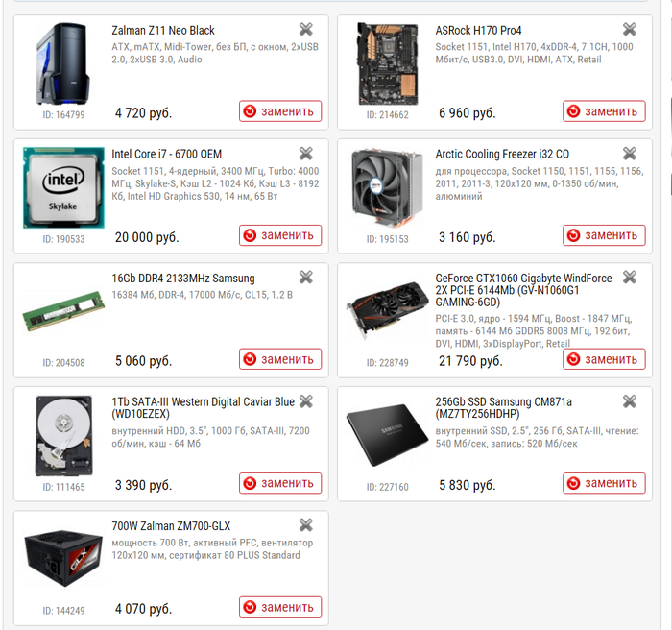Open Intel Skylake processor thumbnail
This screenshot has width=672, height=630.
(63, 187)
